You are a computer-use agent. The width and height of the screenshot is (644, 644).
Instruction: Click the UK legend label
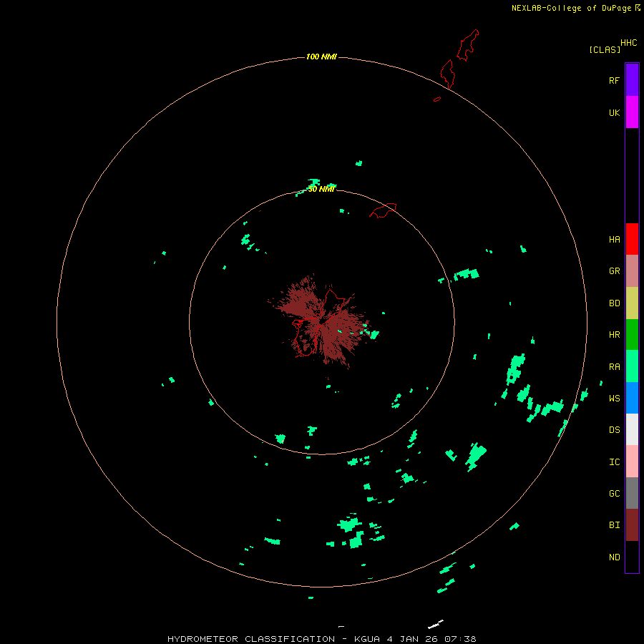(614, 112)
